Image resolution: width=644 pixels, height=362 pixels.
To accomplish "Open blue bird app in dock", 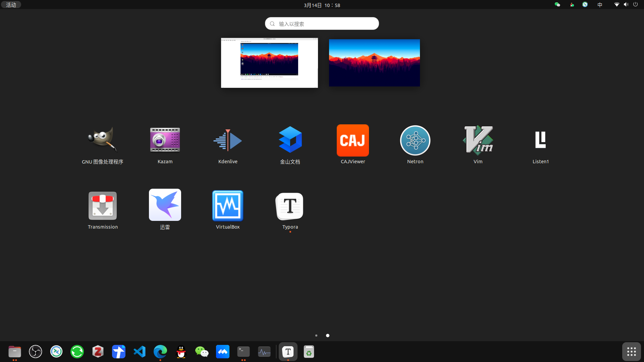I will (119, 352).
